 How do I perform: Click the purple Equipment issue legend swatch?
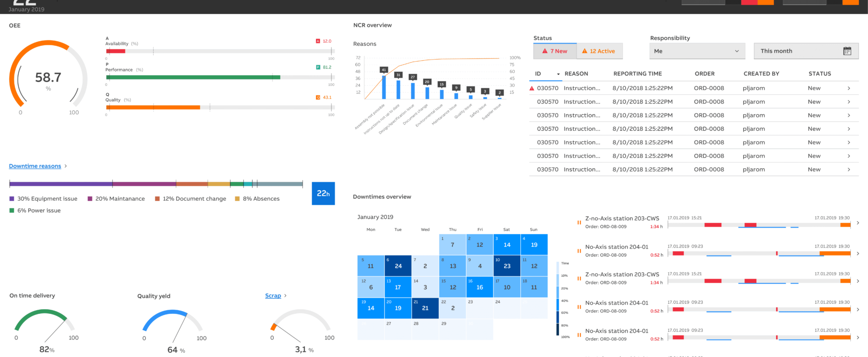tap(12, 199)
